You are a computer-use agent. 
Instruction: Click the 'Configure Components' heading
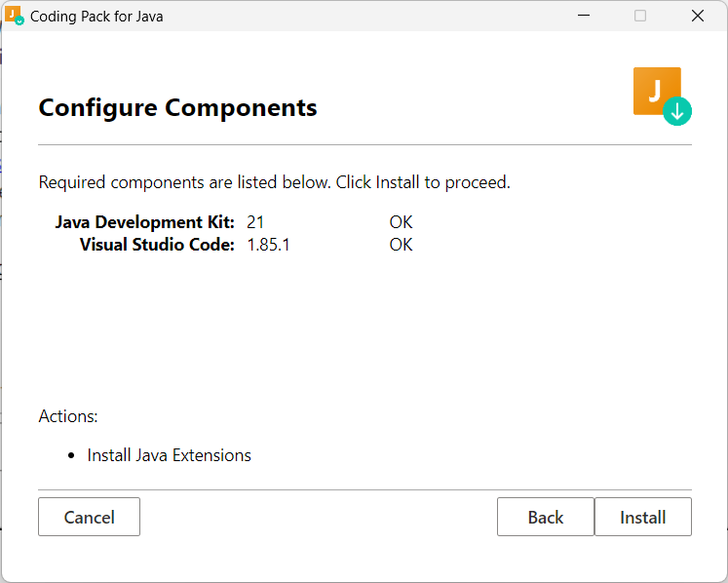point(177,108)
